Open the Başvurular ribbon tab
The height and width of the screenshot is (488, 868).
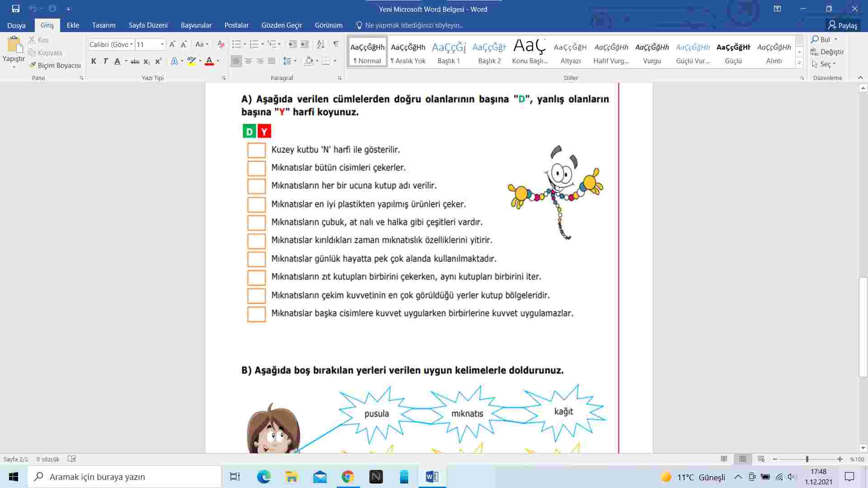click(196, 25)
